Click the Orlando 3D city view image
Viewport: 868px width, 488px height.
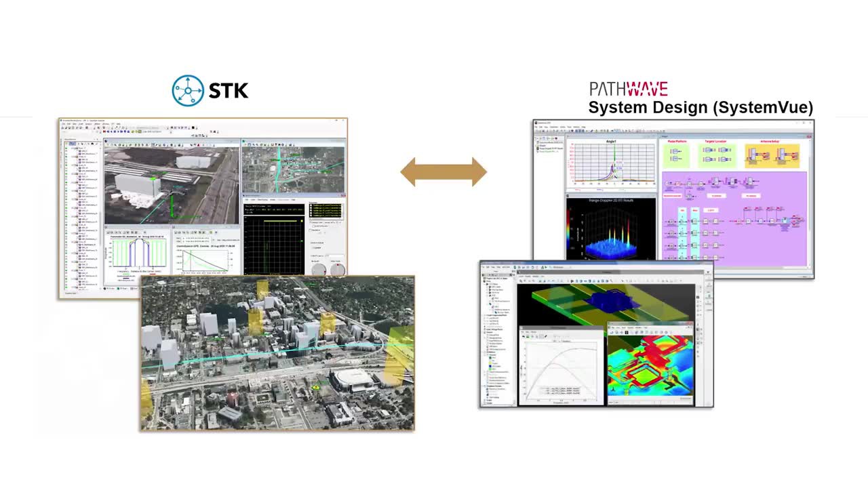coord(277,354)
